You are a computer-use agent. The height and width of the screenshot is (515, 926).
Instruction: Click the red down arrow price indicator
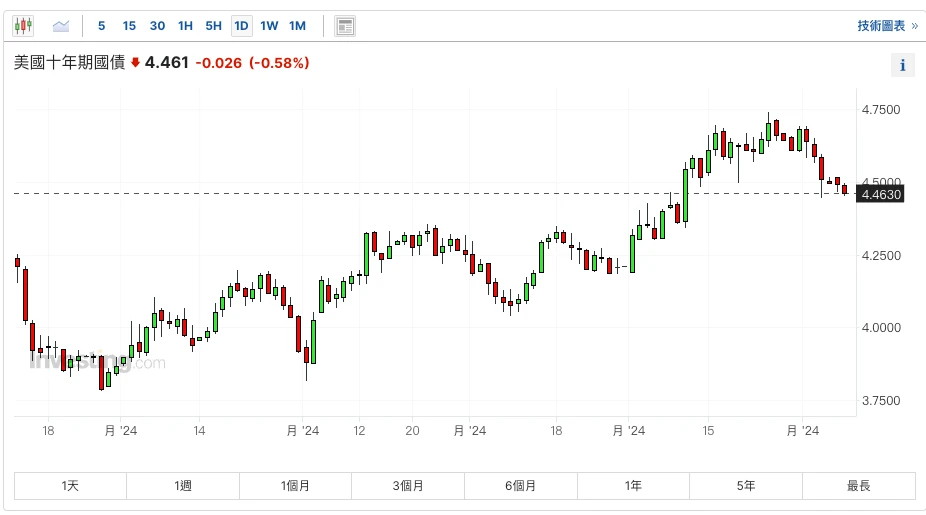coord(135,63)
